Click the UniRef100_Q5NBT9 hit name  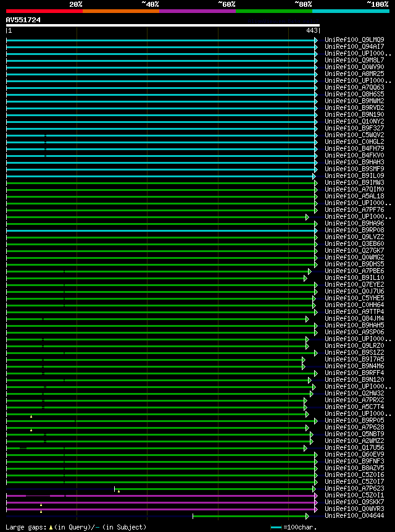click(354, 434)
